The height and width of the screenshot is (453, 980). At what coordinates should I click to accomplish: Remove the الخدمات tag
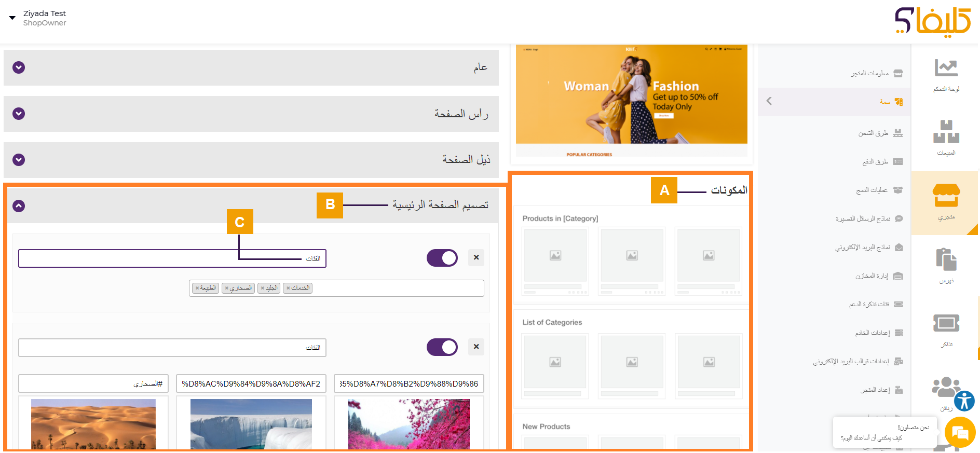(288, 288)
